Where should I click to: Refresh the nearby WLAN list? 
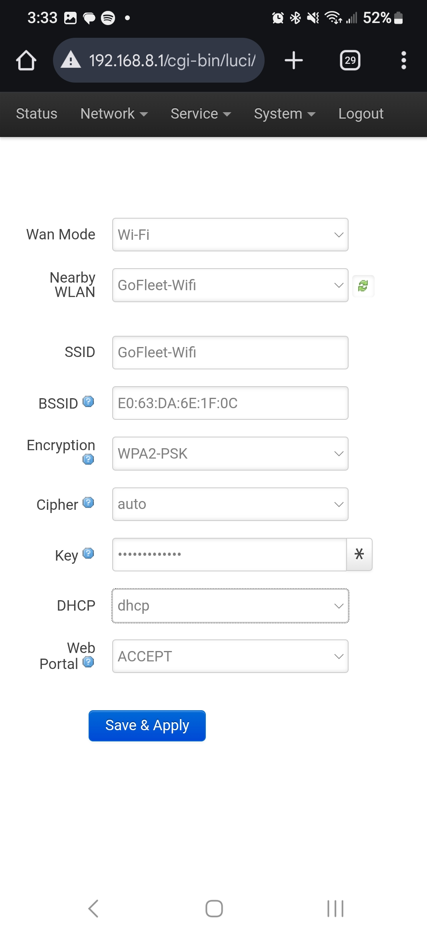(x=363, y=286)
